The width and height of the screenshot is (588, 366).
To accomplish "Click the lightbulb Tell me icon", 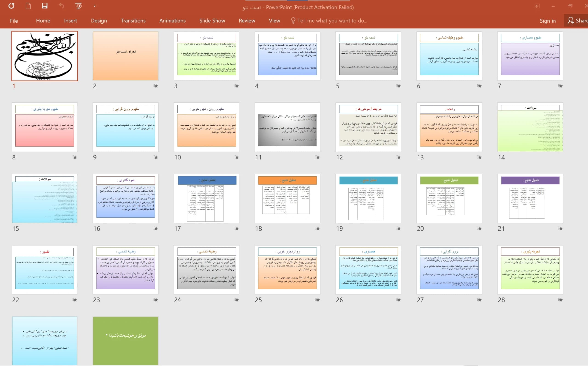I will [293, 21].
